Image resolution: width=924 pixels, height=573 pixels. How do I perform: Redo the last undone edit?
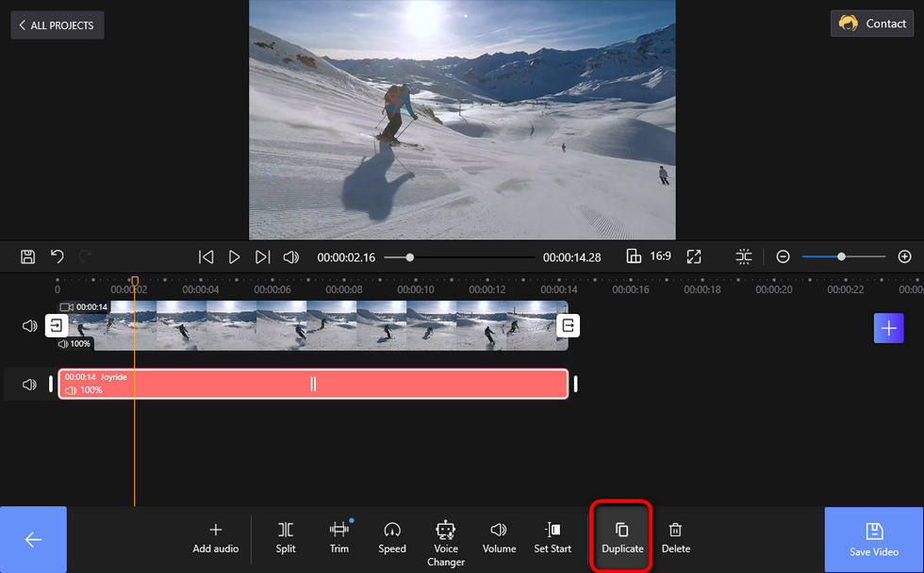[x=86, y=256]
